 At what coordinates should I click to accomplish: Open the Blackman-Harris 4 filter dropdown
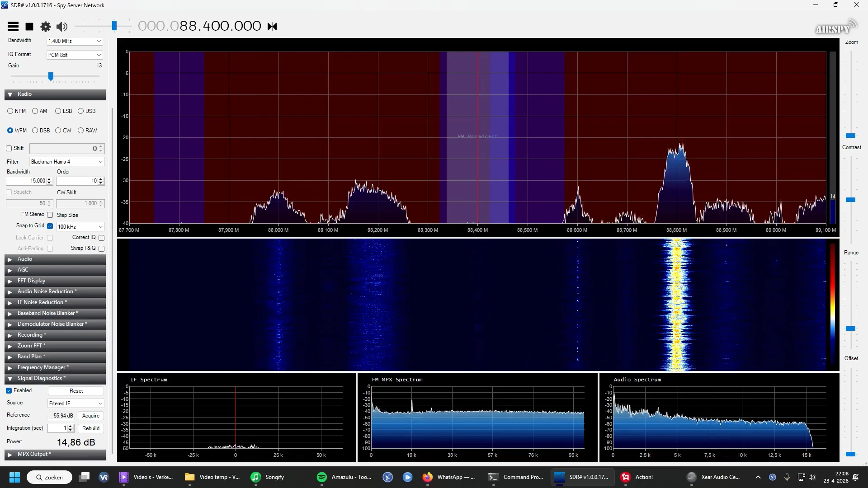pyautogui.click(x=67, y=162)
